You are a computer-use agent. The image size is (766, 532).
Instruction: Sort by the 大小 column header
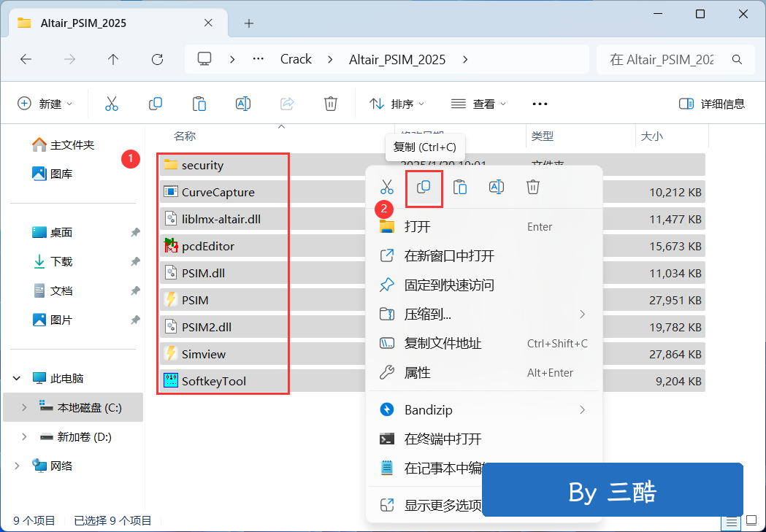click(x=651, y=136)
